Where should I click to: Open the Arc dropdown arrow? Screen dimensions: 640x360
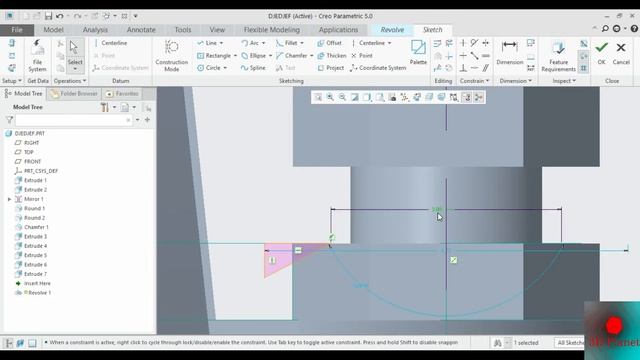click(263, 43)
